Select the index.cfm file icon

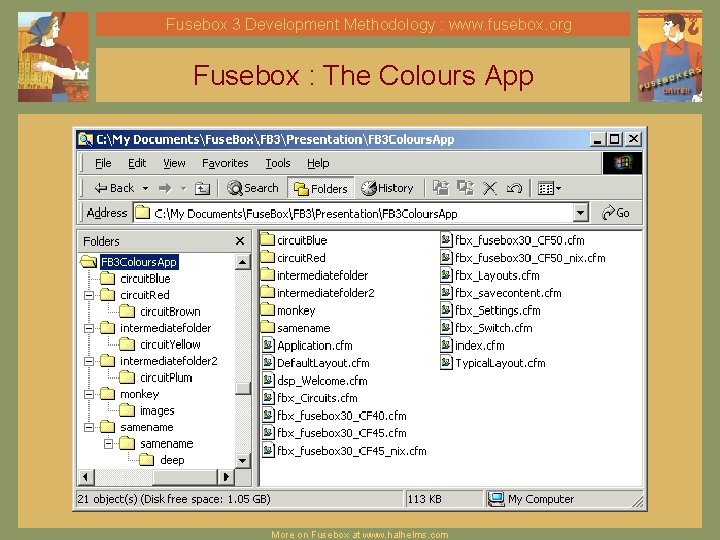pyautogui.click(x=446, y=345)
